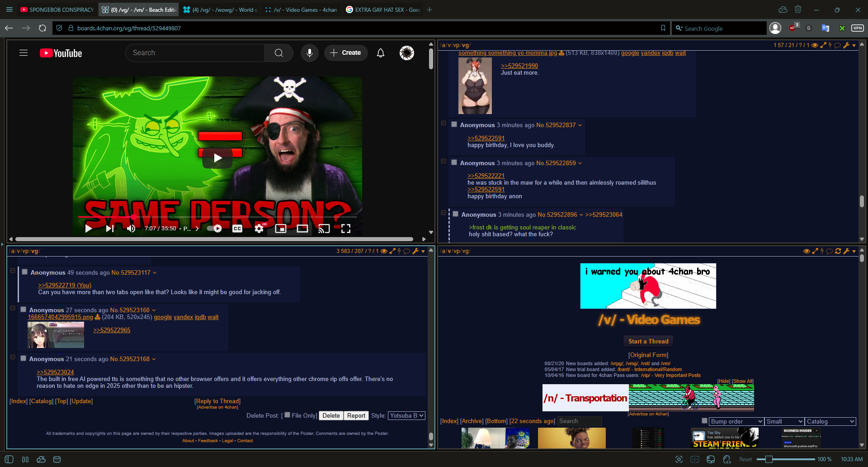Open the Vivaldi main menu button

point(9,10)
